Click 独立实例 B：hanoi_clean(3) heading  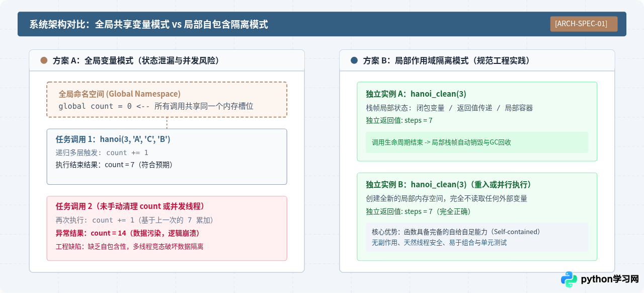[449, 184]
